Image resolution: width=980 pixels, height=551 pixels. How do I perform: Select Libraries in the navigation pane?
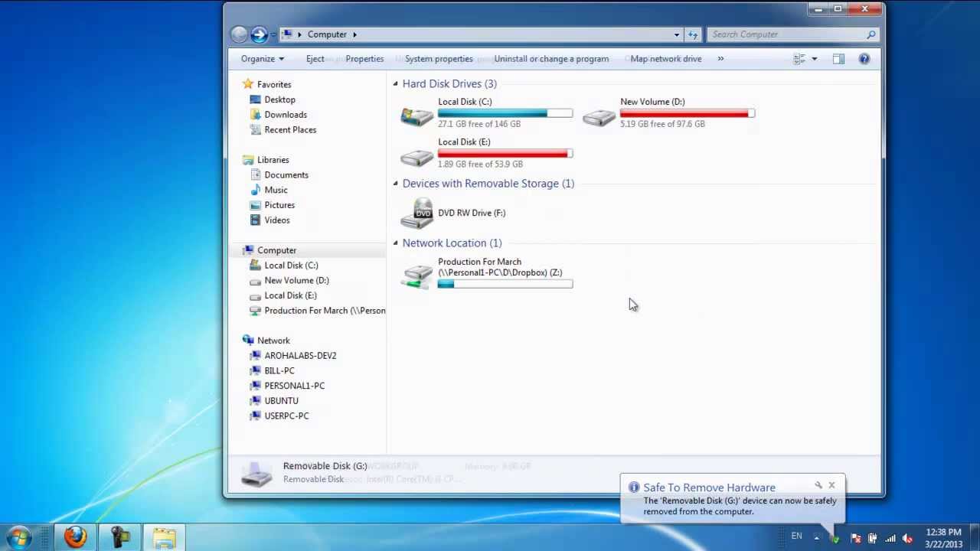point(273,160)
